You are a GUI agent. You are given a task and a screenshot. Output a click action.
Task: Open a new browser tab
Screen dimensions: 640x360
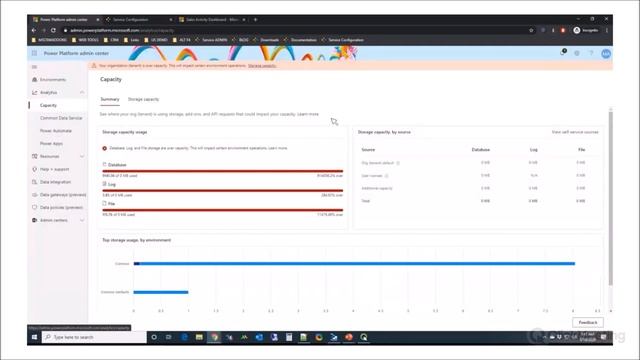(256, 19)
